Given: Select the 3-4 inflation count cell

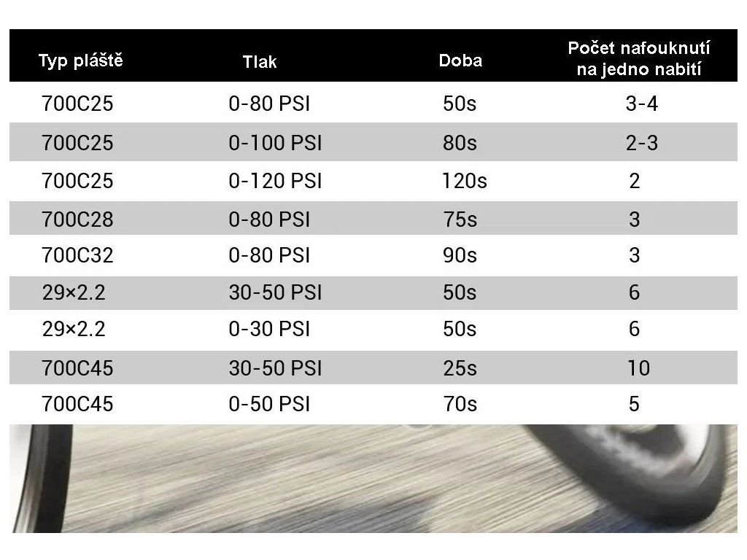Looking at the screenshot, I should pyautogui.click(x=642, y=104).
